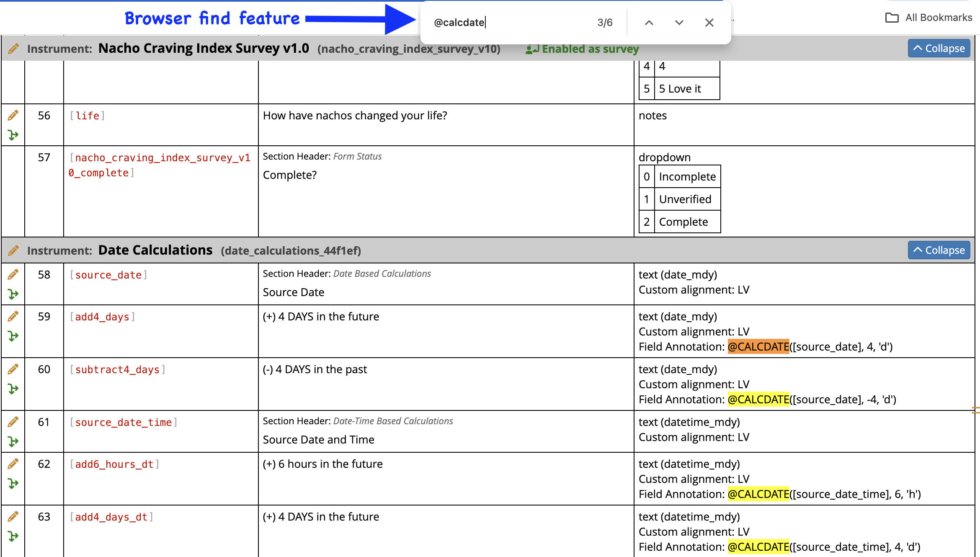This screenshot has width=980, height=557.
Task: Open branching logic for subtract4_days
Action: pyautogui.click(x=13, y=389)
